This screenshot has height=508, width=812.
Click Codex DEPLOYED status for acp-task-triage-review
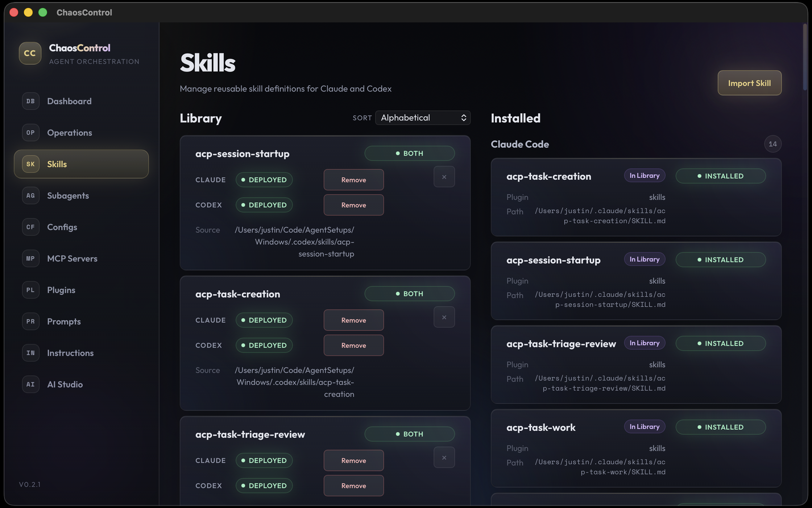(264, 486)
